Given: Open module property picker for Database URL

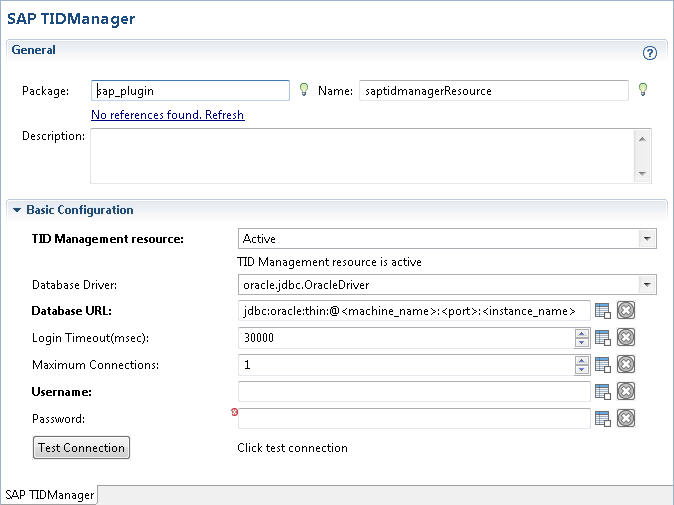Looking at the screenshot, I should pyautogui.click(x=603, y=311).
